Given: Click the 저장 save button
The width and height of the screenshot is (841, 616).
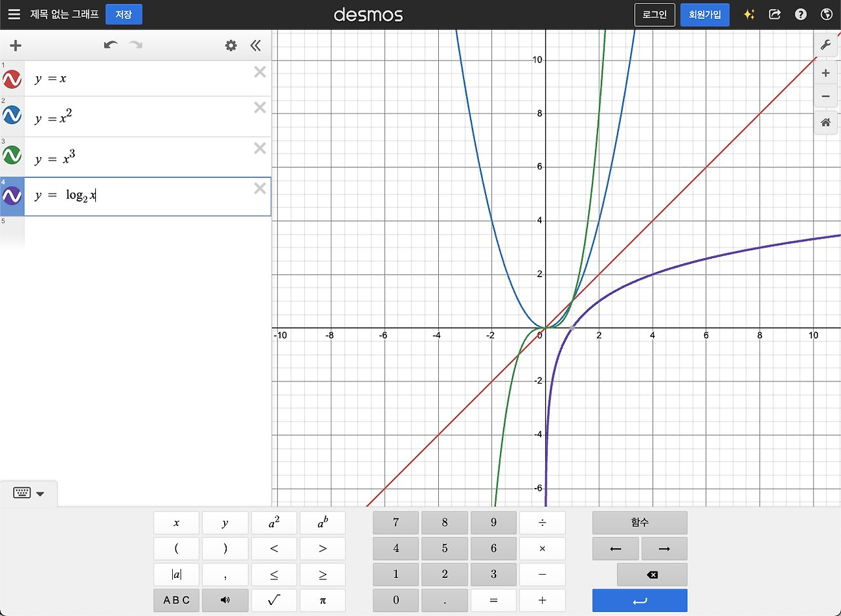Looking at the screenshot, I should click(x=124, y=14).
